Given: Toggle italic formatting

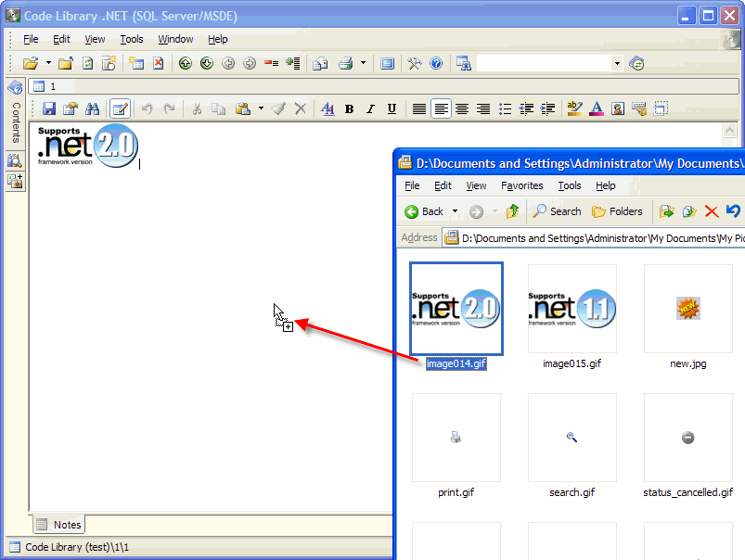Looking at the screenshot, I should click(x=370, y=108).
